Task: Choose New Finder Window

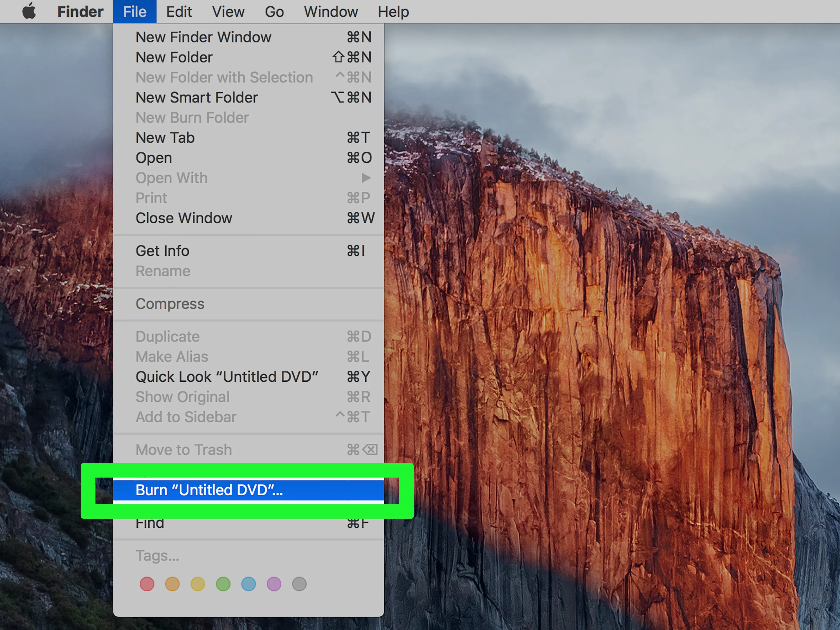Action: [248, 37]
